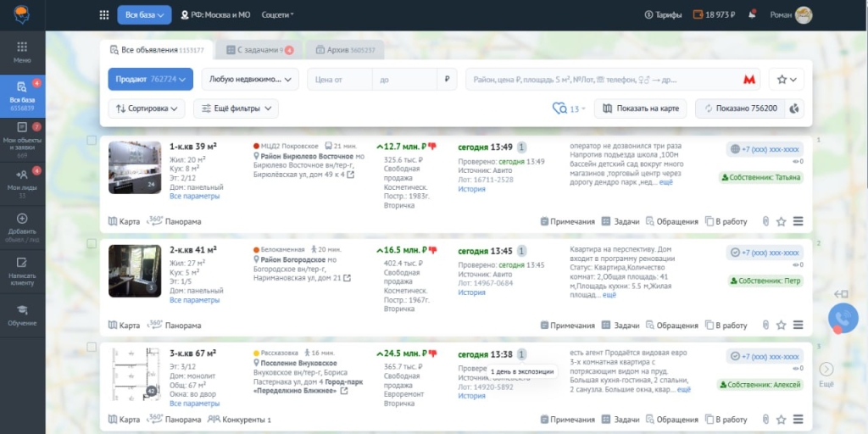Click thumbs-down icon next to 12.7 млн. ₽

432,147
